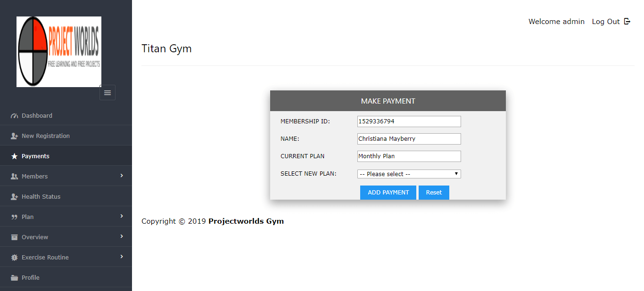
Task: Click the Health Status icon
Action: [14, 197]
